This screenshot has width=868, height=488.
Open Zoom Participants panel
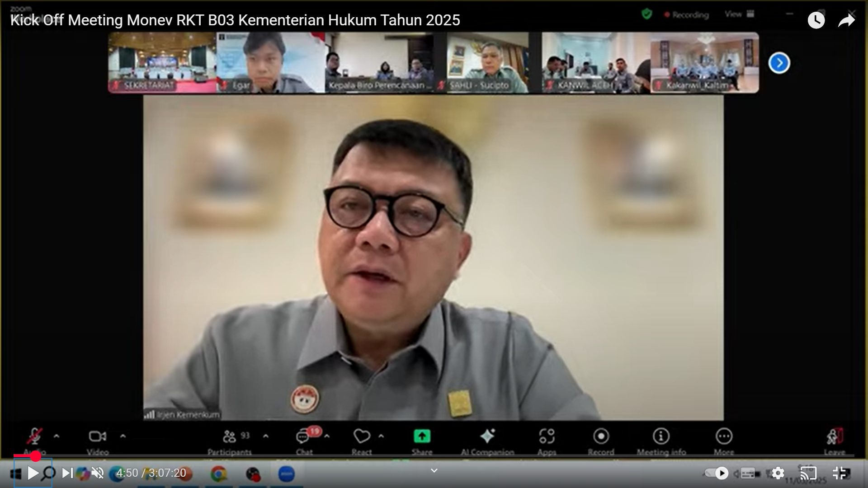(230, 437)
